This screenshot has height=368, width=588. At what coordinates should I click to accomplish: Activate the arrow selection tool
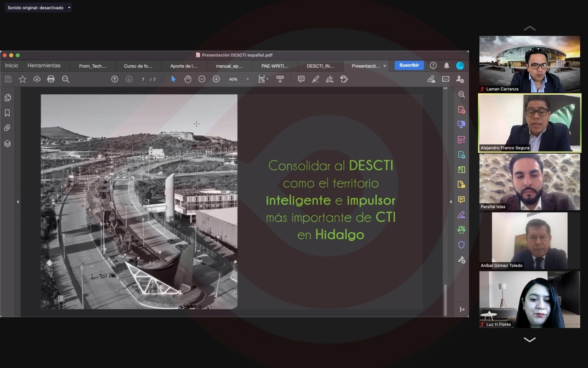173,79
